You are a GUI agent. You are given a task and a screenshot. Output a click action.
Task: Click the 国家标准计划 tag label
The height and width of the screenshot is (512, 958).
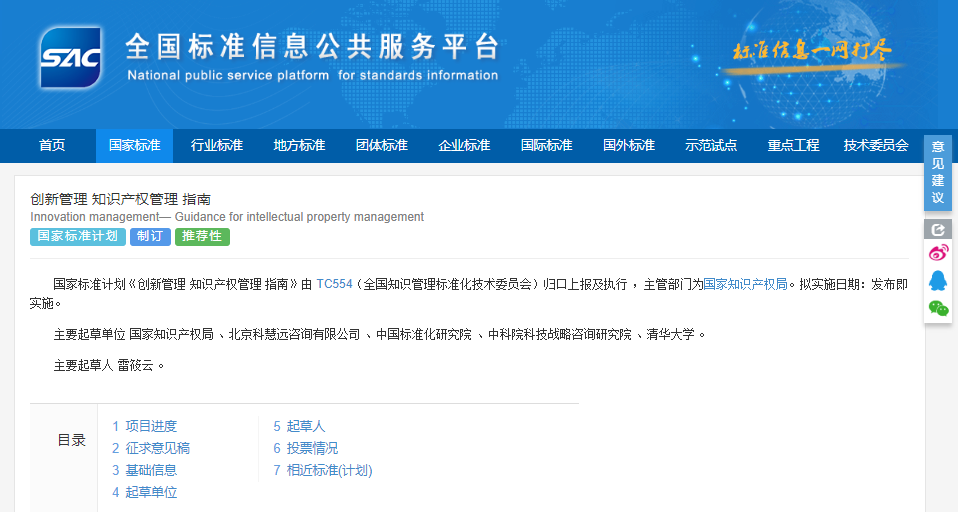[x=77, y=237]
